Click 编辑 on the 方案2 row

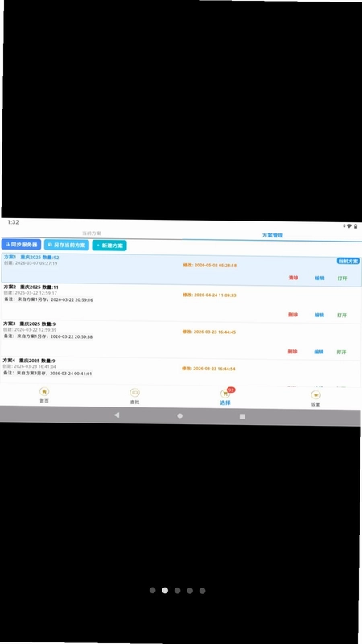[319, 315]
